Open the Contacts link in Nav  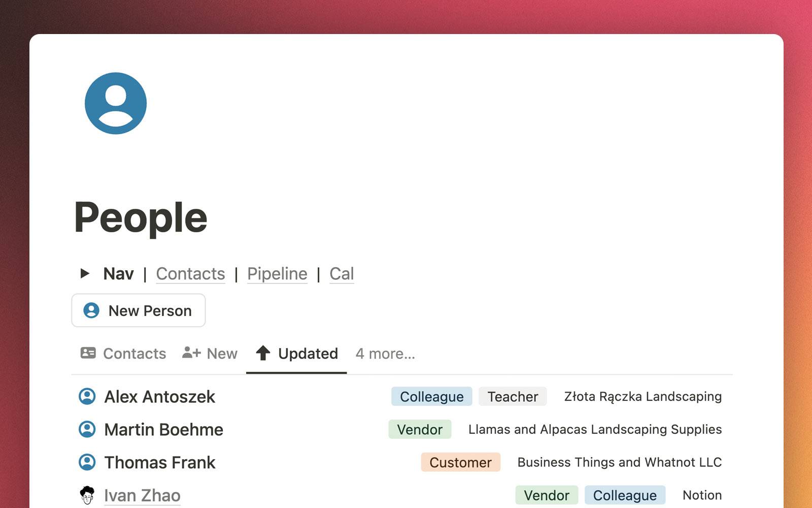(190, 274)
